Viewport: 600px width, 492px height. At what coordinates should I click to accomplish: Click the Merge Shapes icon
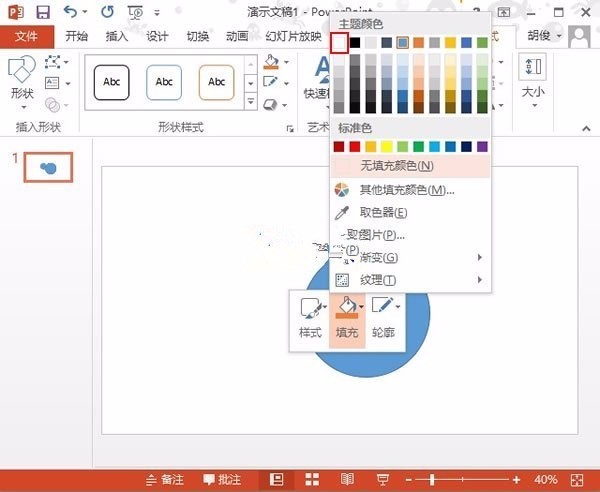click(52, 104)
